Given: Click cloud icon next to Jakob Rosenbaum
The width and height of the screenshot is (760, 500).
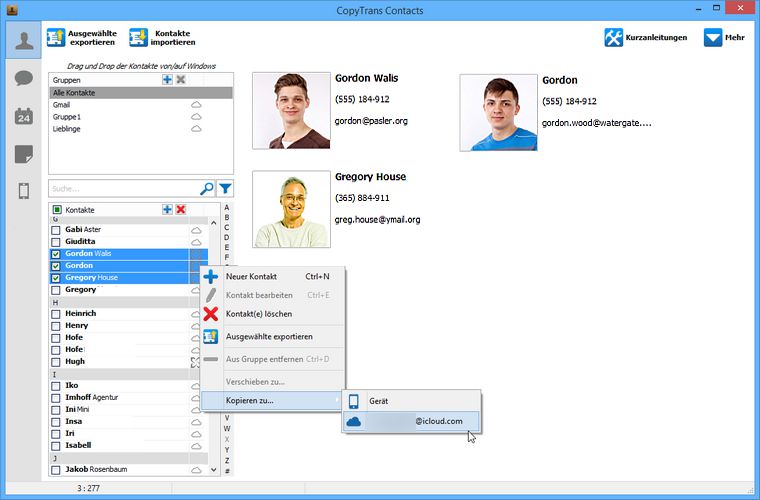Looking at the screenshot, I should [196, 469].
